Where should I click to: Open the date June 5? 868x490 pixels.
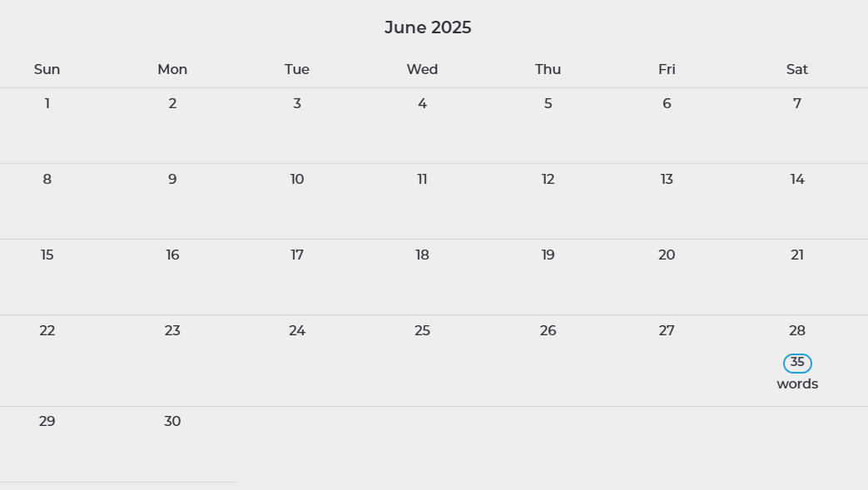548,104
